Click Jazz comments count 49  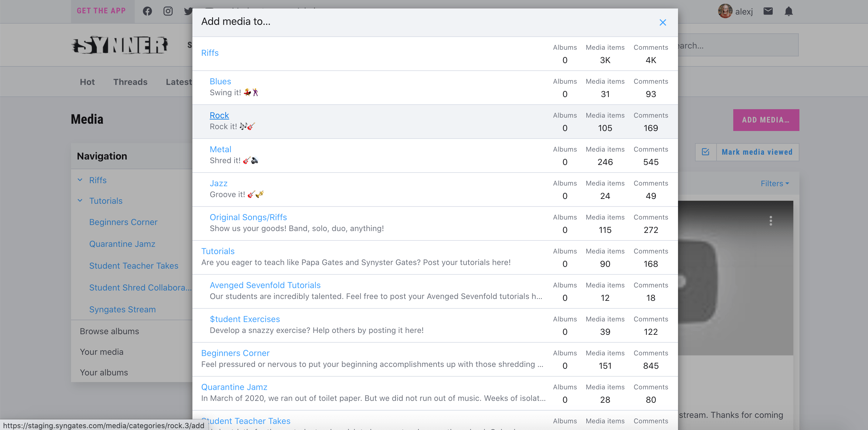(650, 196)
